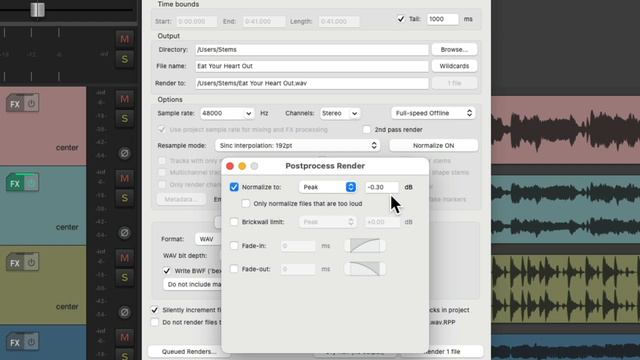Screen dimensions: 640x360
Task: Enable Only normalize files that are too loud
Action: coord(246,203)
